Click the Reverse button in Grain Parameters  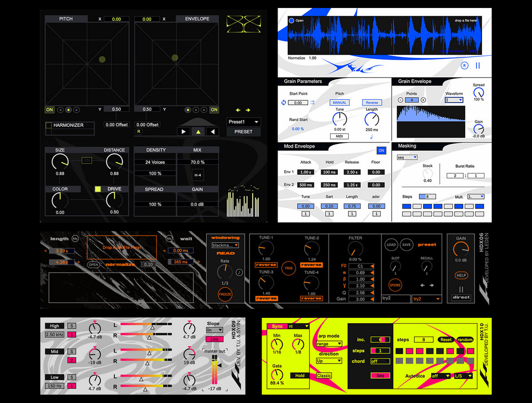(372, 102)
